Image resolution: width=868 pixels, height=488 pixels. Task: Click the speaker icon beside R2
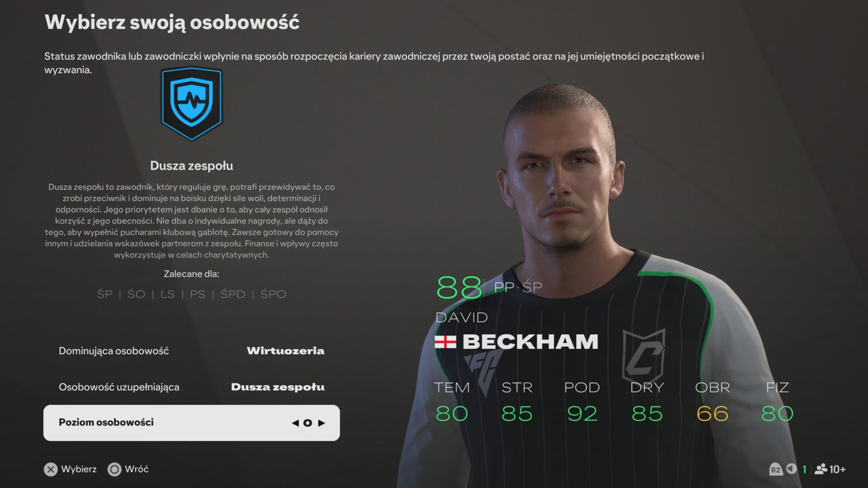[792, 469]
